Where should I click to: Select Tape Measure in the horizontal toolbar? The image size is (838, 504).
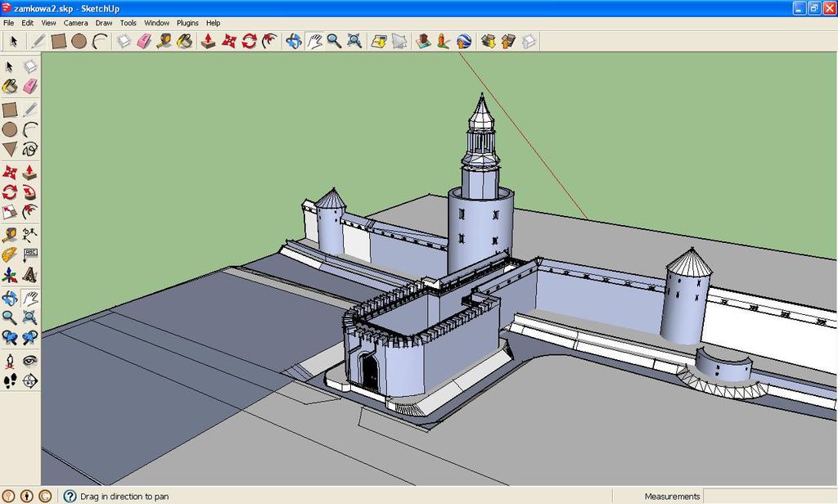(164, 41)
